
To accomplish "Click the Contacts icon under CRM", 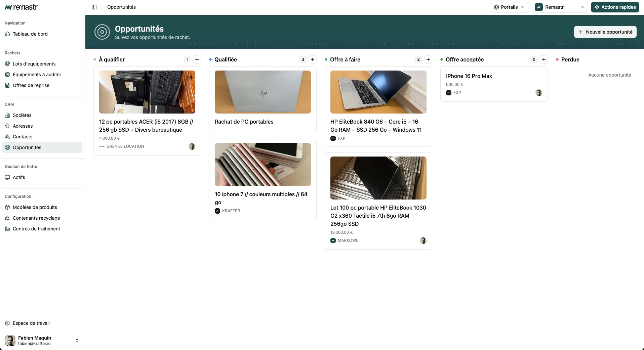I will coord(7,137).
